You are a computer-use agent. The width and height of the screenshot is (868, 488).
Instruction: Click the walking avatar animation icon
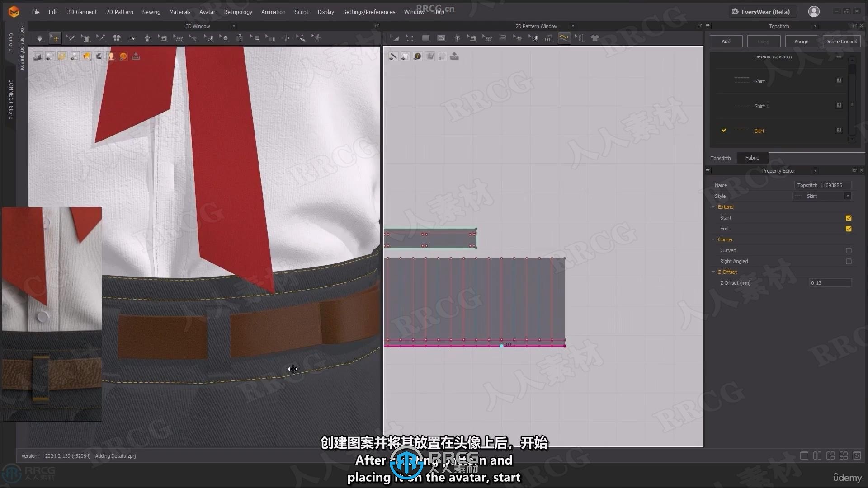[317, 38]
